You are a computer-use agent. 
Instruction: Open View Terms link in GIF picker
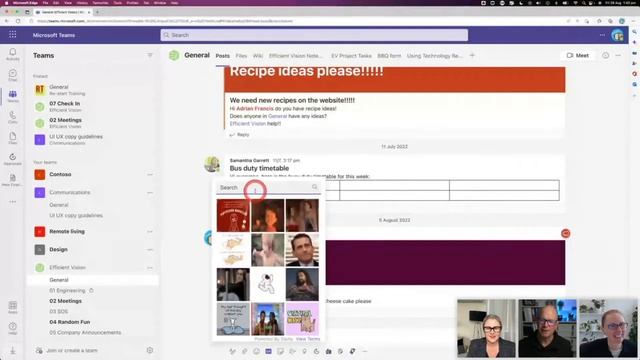click(308, 339)
